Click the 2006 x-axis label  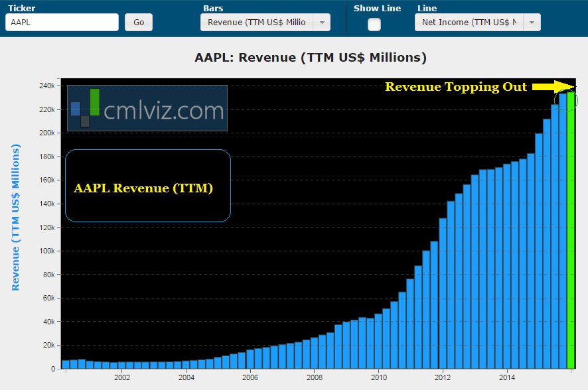tap(250, 377)
